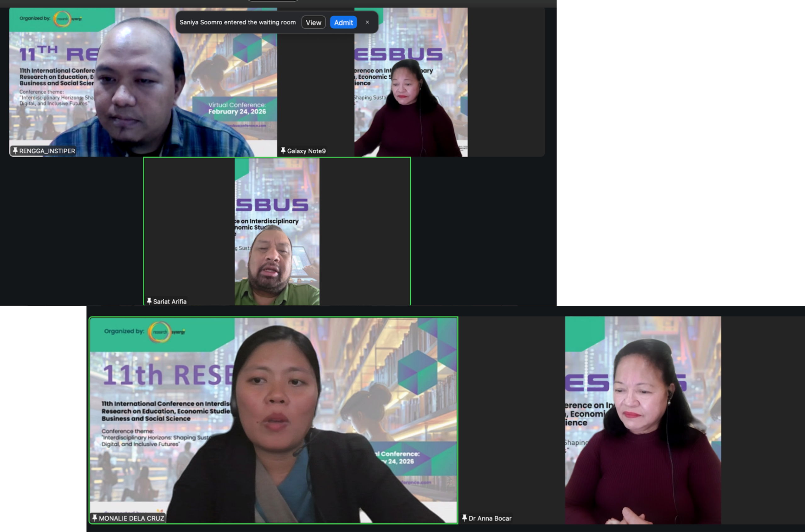Click pin icon beside Galaxy Note9 label
This screenshot has height=532, width=805.
(283, 150)
